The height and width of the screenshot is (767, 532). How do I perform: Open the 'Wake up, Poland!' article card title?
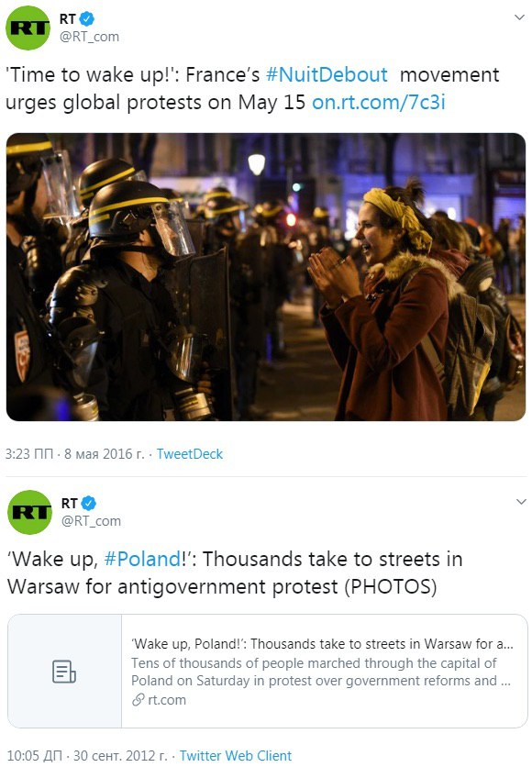point(322,644)
